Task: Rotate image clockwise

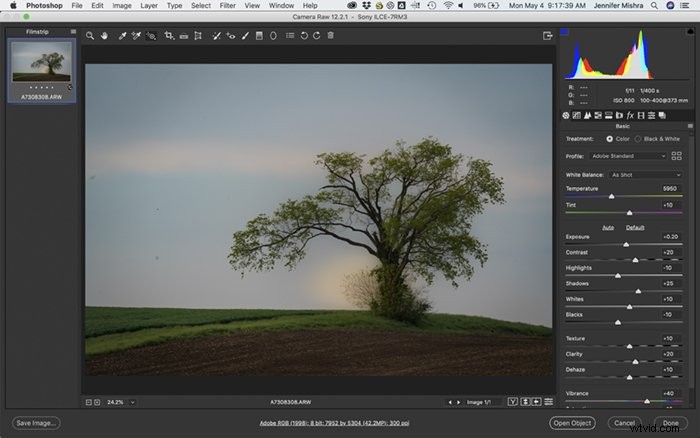Action: point(317,36)
